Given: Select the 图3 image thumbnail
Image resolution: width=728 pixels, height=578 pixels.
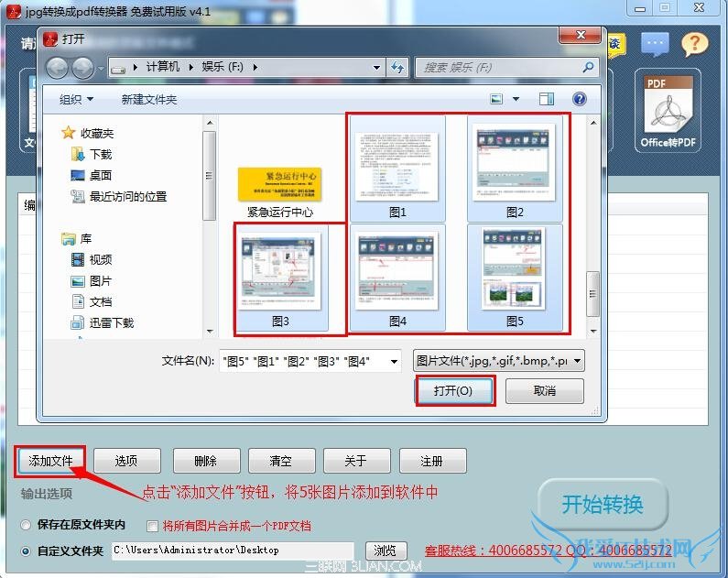Looking at the screenshot, I should [x=280, y=278].
